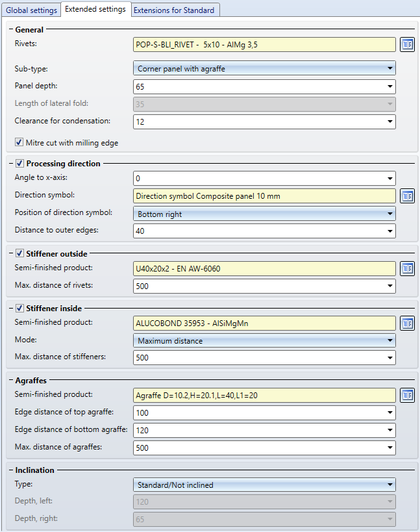Viewport: 420px width, 532px height.
Task: Open the Stiffener inside Mode dropdown
Action: coord(264,340)
